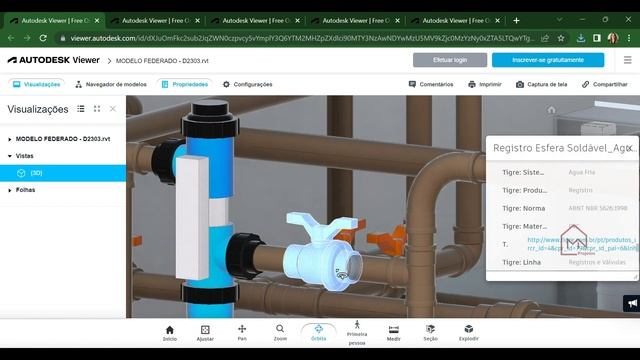Reload the current page
The width and height of the screenshot is (640, 360).
click(x=43, y=38)
